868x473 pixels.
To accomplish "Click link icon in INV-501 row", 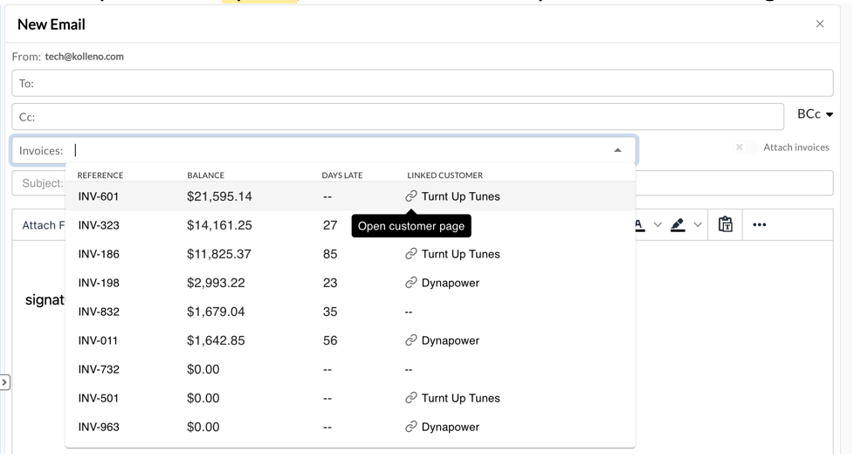I will click(x=410, y=398).
